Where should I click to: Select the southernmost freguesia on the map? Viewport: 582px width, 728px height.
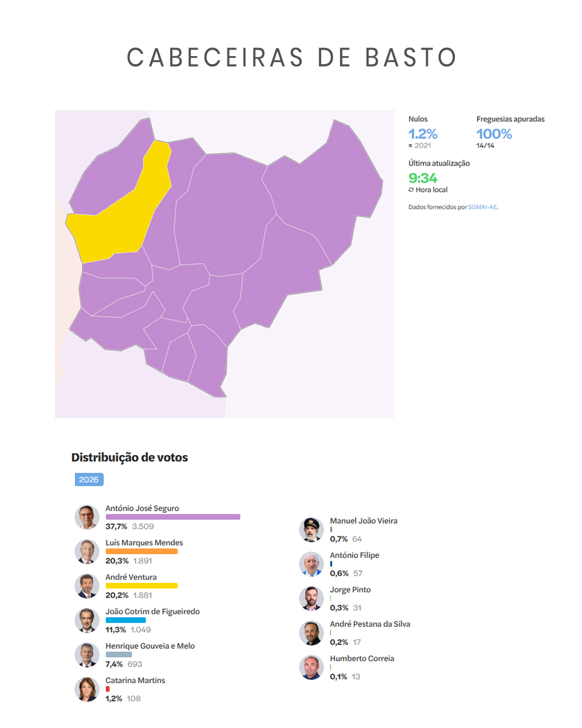(x=210, y=372)
